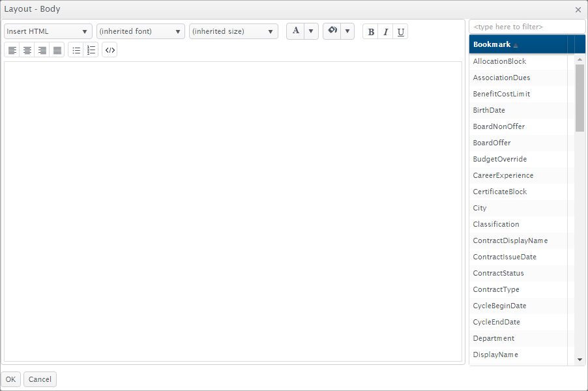
Task: Align text right
Action: 42,50
